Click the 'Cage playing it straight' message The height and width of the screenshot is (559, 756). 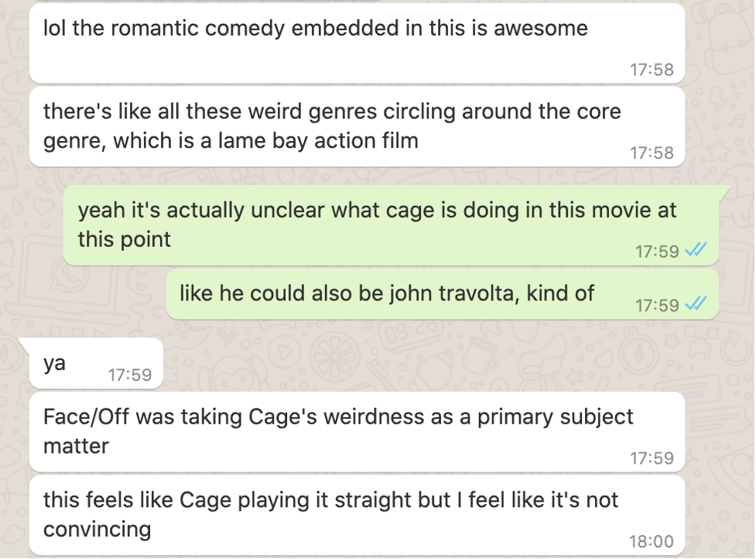[x=357, y=515]
